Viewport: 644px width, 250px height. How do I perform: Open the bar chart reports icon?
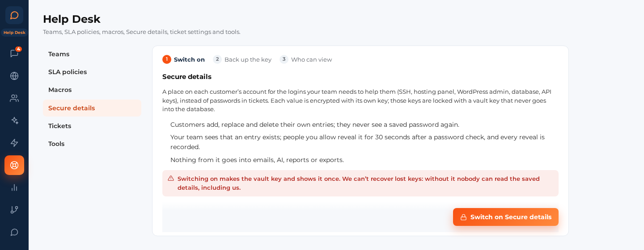[x=14, y=187]
